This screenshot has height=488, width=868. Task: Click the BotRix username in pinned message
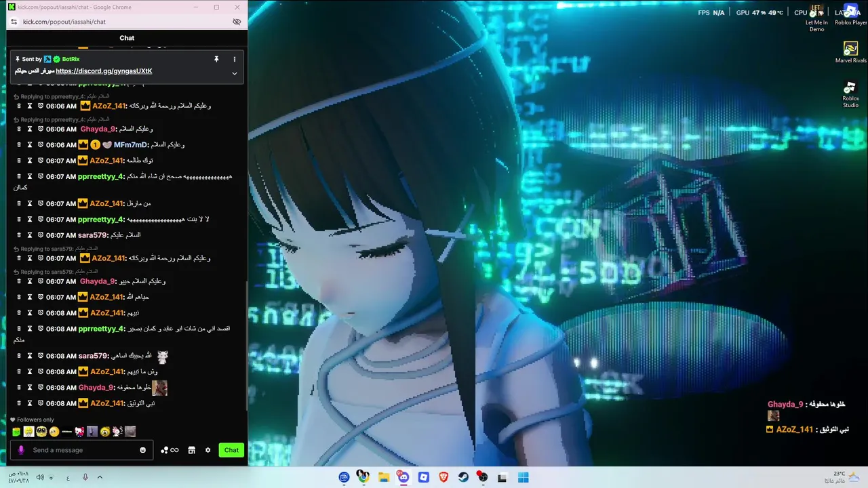coord(71,59)
